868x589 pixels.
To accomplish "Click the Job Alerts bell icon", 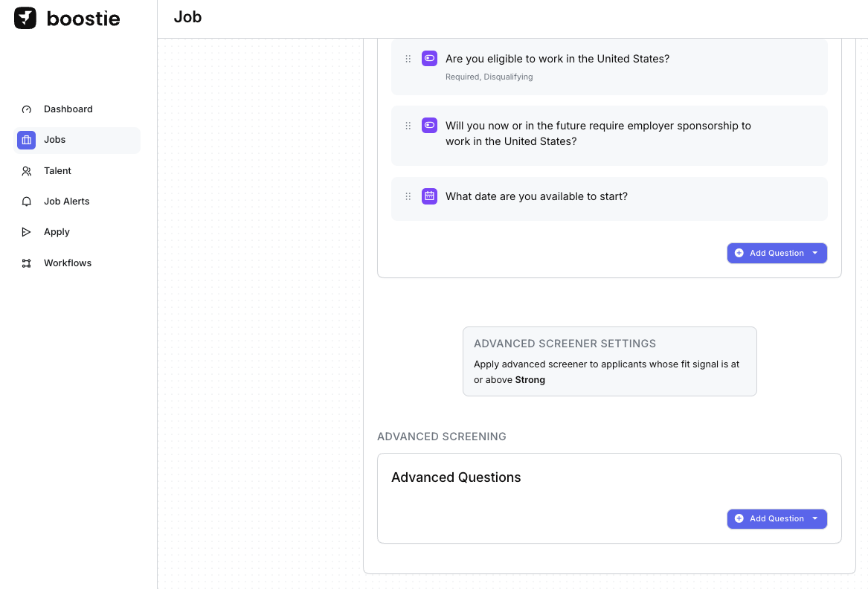I will [x=27, y=202].
